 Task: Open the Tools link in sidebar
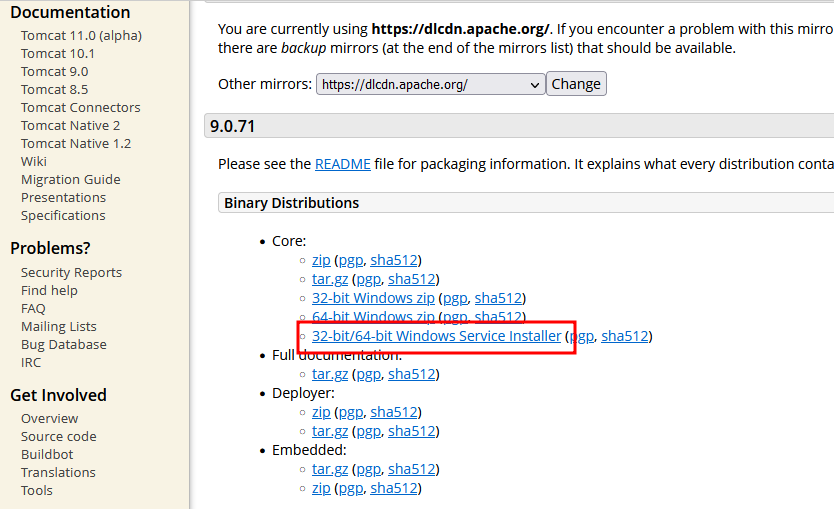pos(37,491)
